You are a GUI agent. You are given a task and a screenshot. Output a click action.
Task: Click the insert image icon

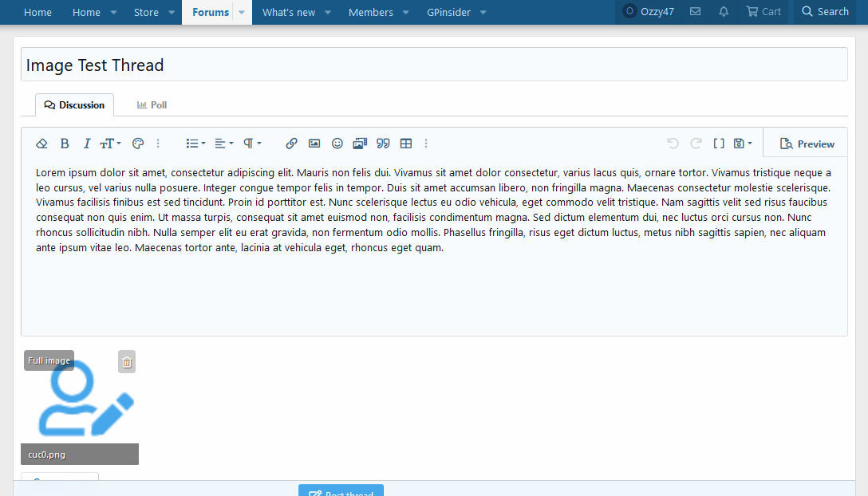tap(314, 144)
